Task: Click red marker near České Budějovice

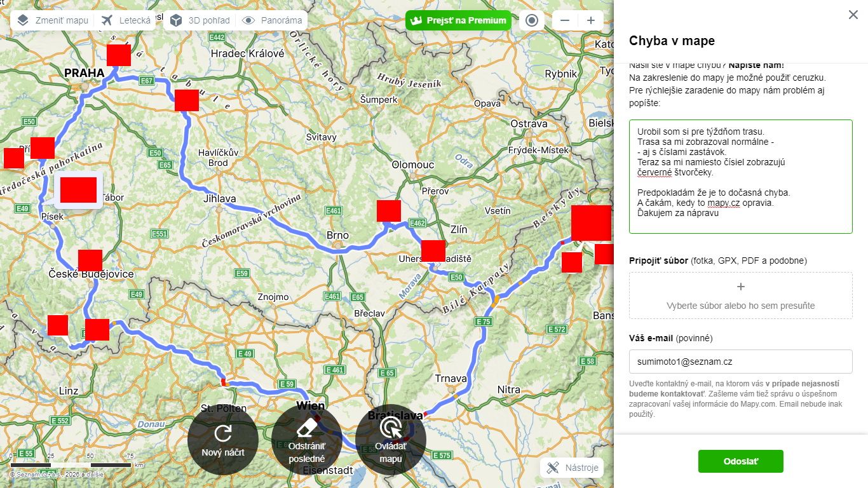Action: (x=90, y=261)
